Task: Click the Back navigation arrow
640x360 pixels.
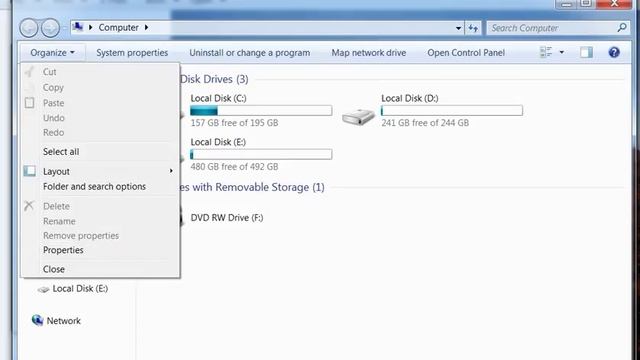Action: [x=29, y=28]
